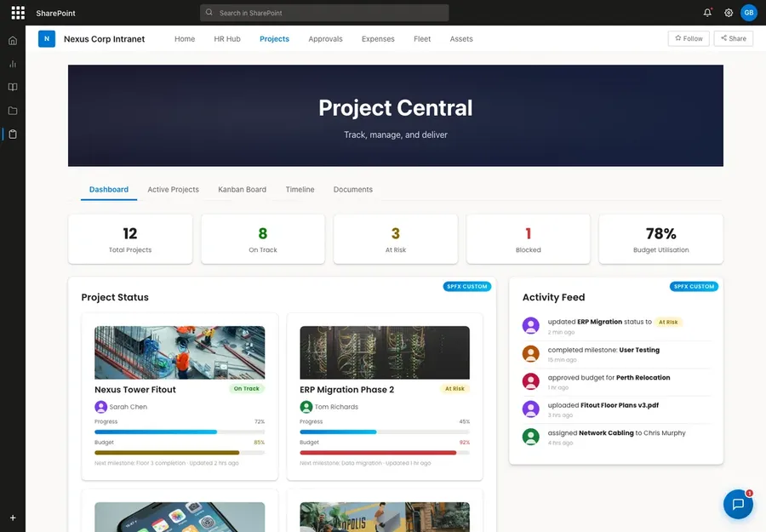Viewport: 766px width, 532px height.
Task: Click avatar beside ERP Migration status update
Action: [x=530, y=325]
